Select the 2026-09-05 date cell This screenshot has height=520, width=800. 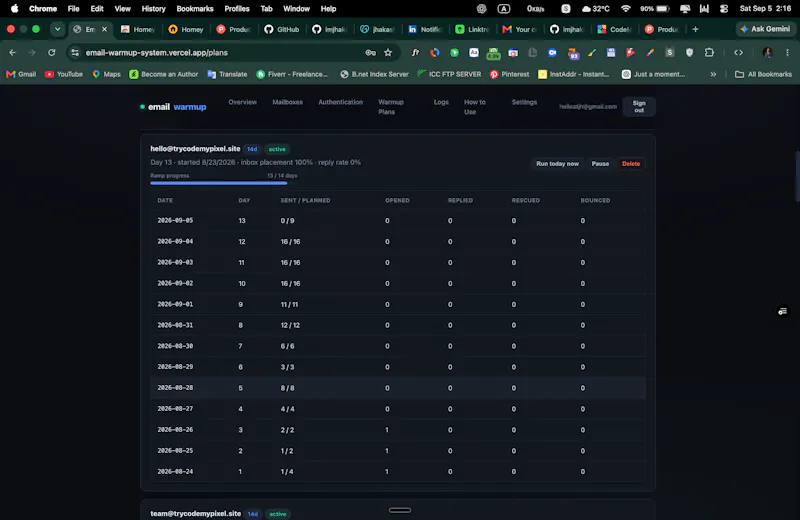(x=175, y=220)
